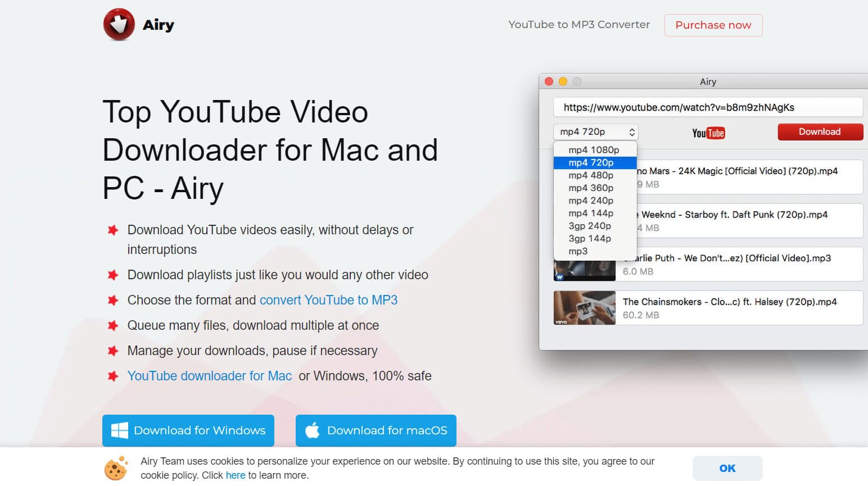Click the cookie icon in banner

[x=116, y=468]
